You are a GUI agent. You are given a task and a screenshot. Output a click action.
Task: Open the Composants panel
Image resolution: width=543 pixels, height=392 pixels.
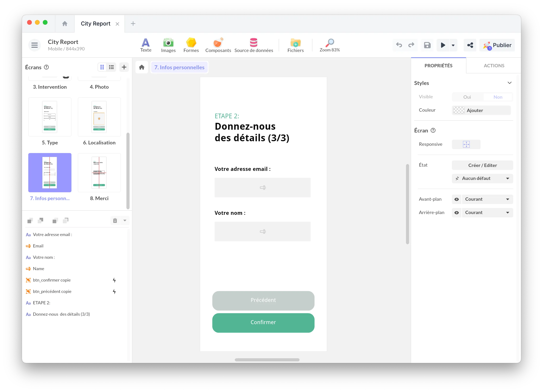click(x=218, y=45)
